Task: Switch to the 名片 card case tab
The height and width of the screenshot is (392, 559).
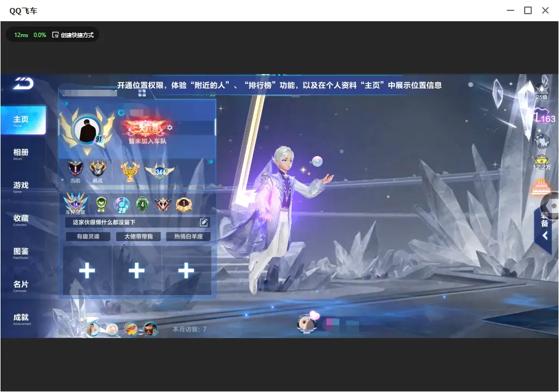Action: pyautogui.click(x=21, y=285)
